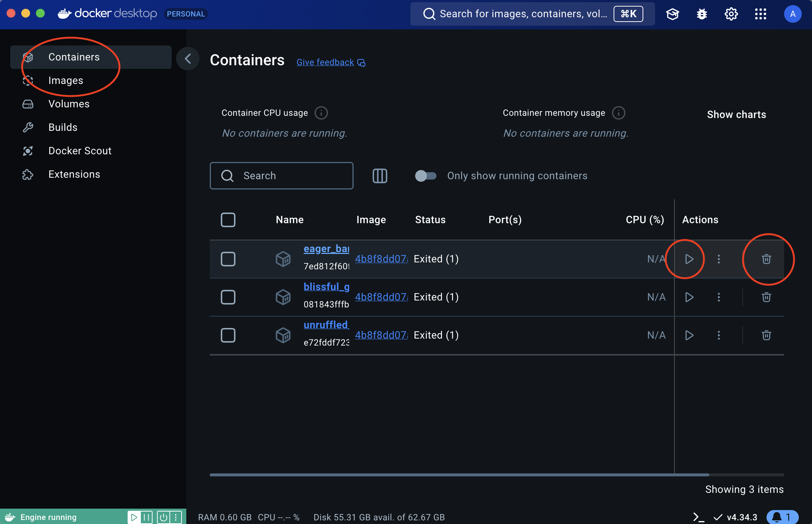This screenshot has width=812, height=524.
Task: Open the terminal icon in status bar
Action: (x=698, y=517)
